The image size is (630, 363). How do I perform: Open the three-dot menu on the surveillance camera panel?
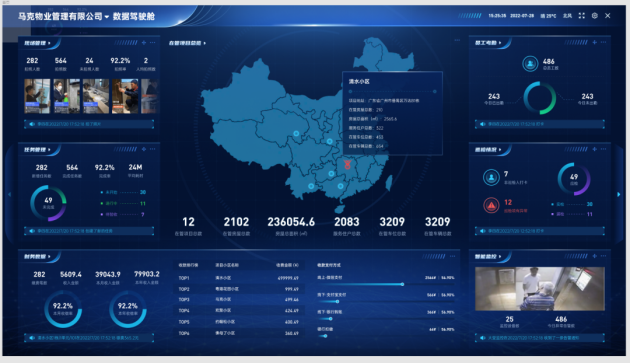pyautogui.click(x=603, y=256)
